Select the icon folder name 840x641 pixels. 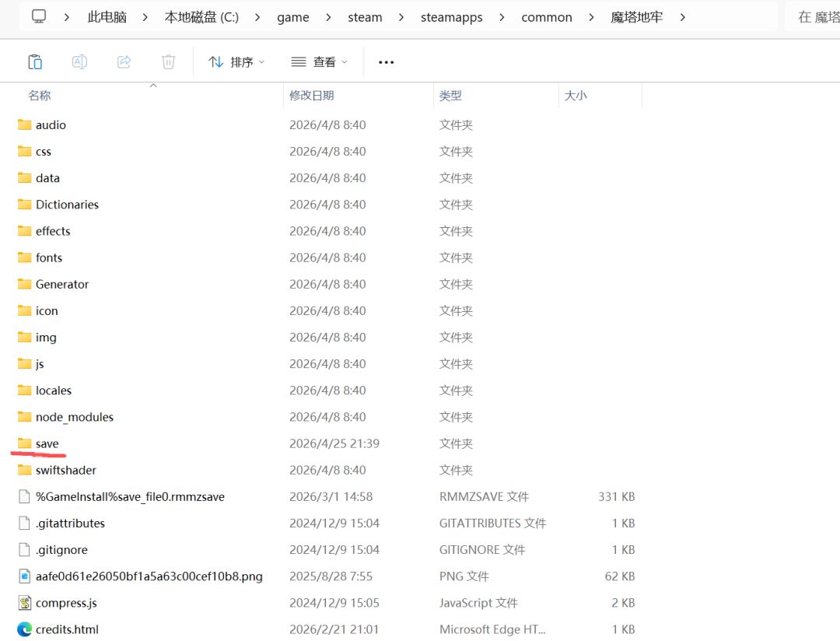pos(47,311)
